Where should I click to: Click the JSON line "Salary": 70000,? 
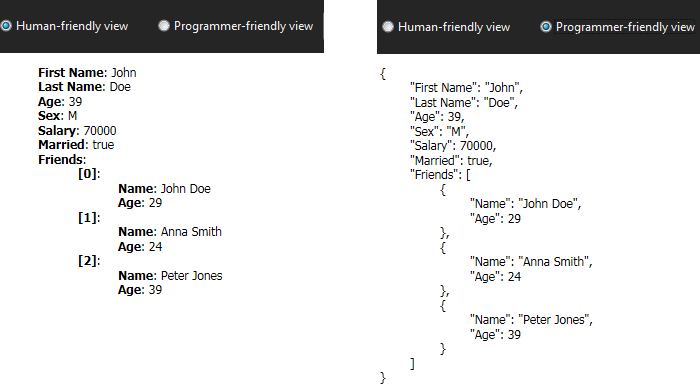(453, 146)
